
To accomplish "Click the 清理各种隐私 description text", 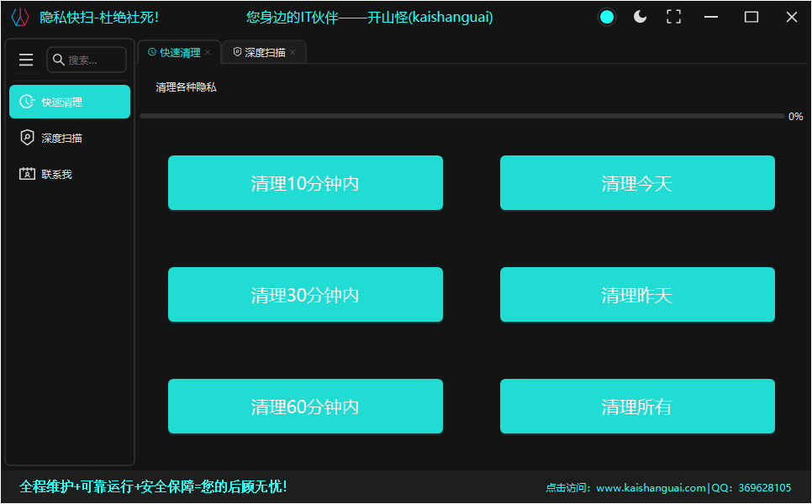I will coord(186,87).
